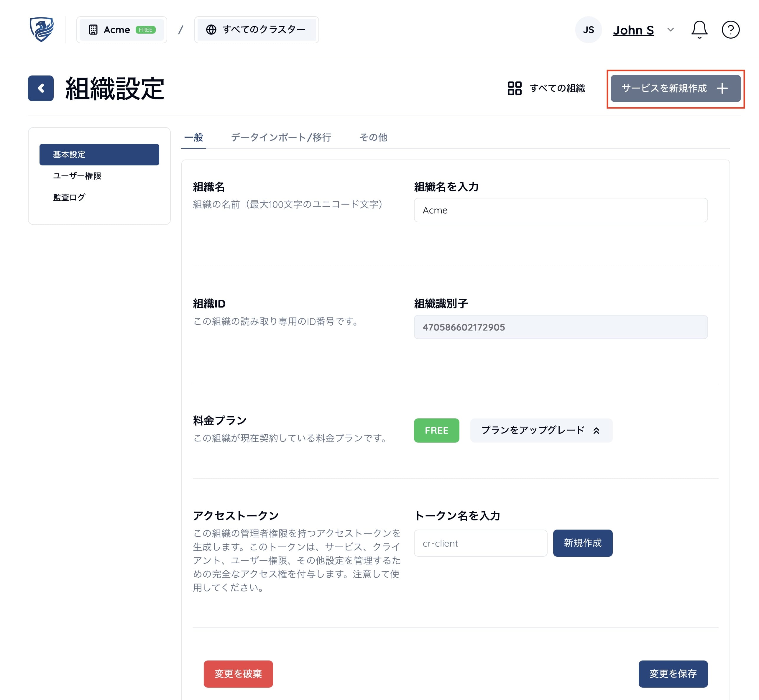Screen dimensions: 759x700
Task: Open the help question mark icon
Action: coord(730,29)
